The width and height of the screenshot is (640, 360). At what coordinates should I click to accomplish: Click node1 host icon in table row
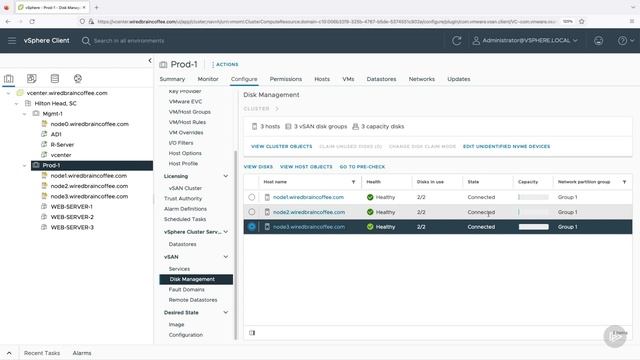pyautogui.click(x=267, y=197)
